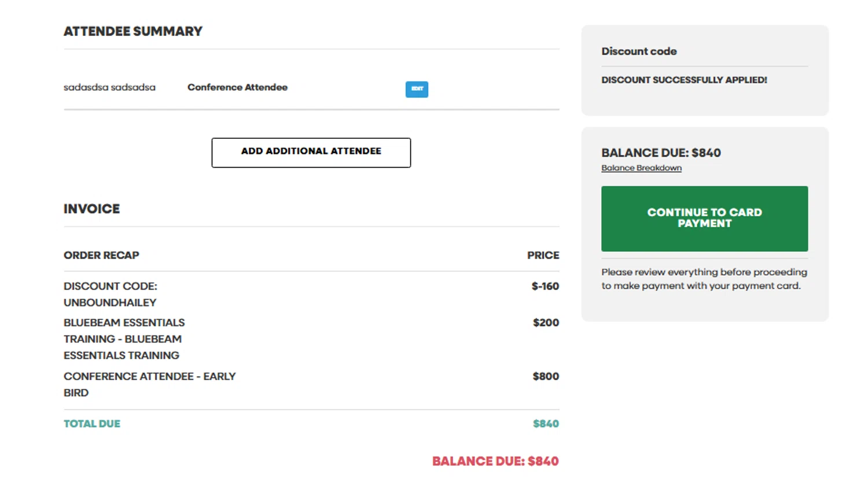Click Continue to Card Payment button
This screenshot has height=479, width=868.
[704, 218]
